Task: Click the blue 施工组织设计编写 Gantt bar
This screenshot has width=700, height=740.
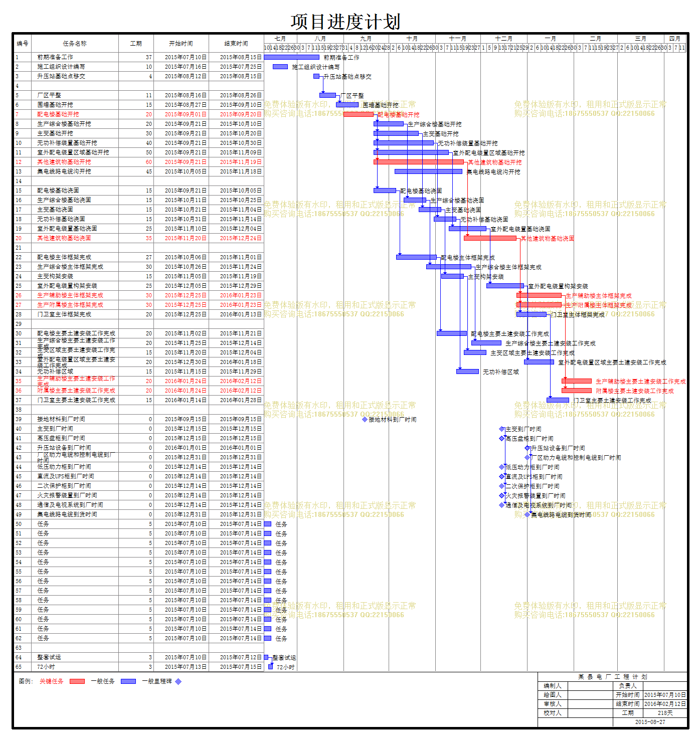Action: 280,67
